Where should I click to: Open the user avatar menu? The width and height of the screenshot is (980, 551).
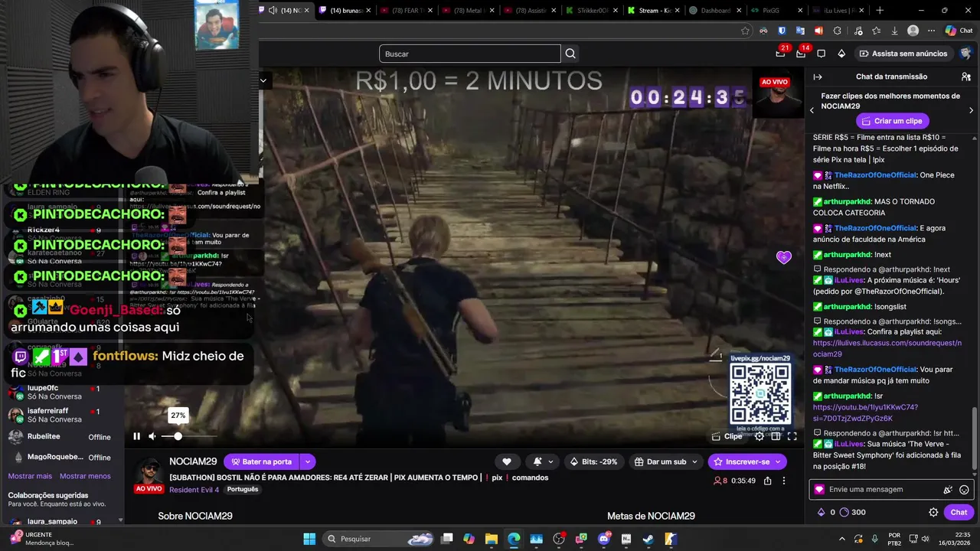[x=965, y=54]
